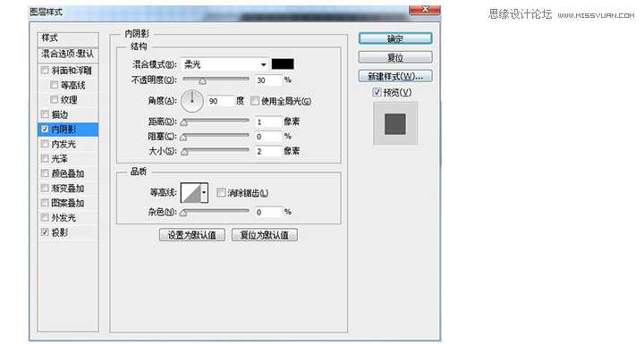
Task: Enable the 图案叠加 checkbox
Action: pos(45,203)
